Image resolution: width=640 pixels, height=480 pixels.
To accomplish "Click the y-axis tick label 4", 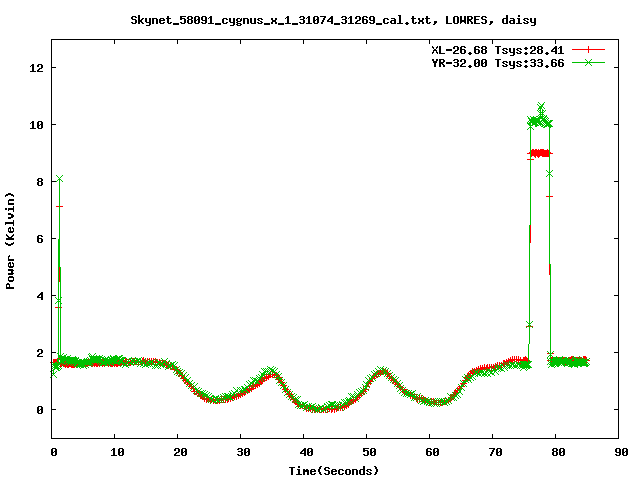I will [x=40, y=296].
